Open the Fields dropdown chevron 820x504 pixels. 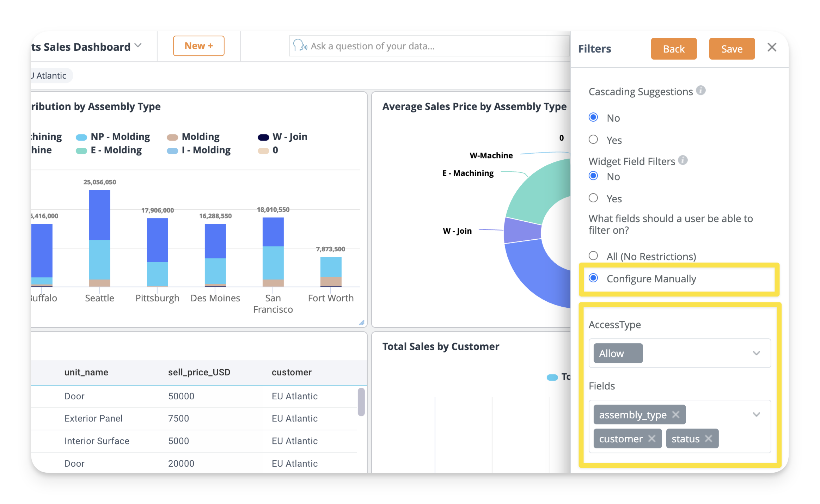tap(756, 414)
